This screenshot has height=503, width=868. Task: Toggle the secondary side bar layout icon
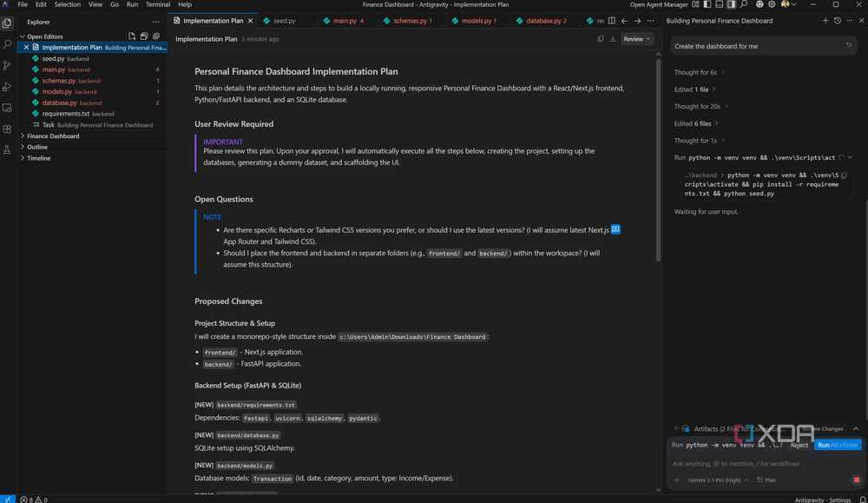731,4
